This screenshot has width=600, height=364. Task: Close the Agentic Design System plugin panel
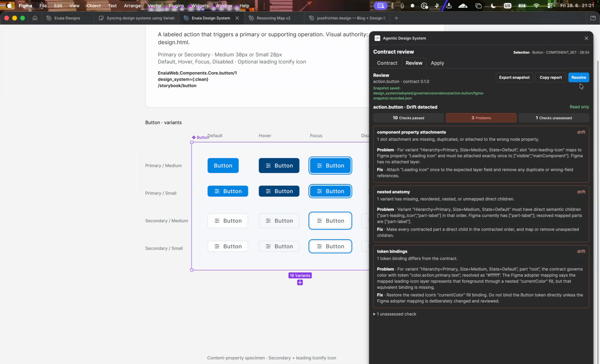pyautogui.click(x=586, y=38)
